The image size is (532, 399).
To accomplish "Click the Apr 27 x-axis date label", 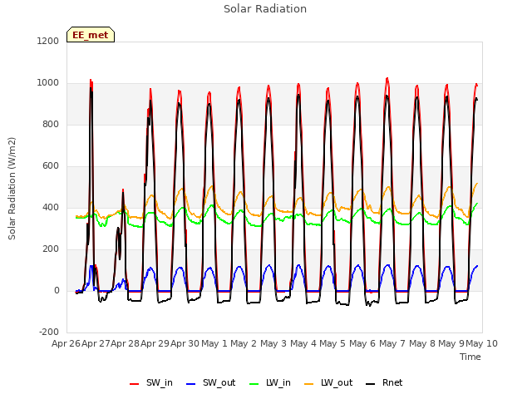I will (96, 343).
